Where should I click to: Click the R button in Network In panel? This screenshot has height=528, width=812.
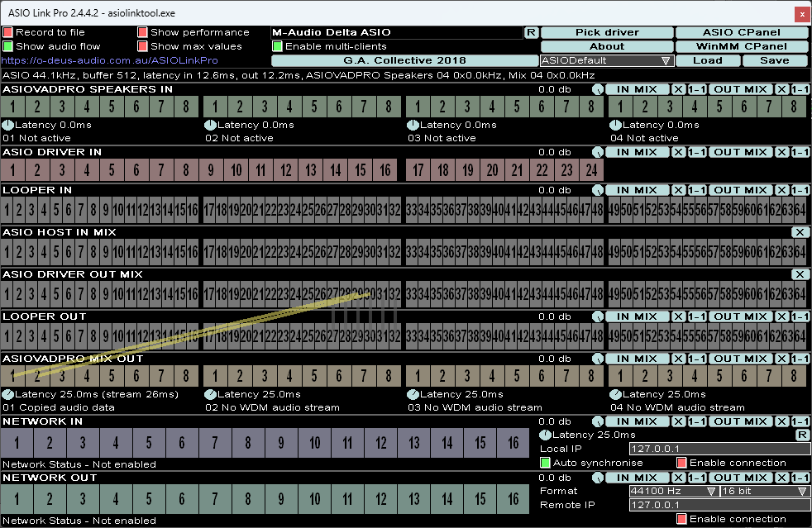pyautogui.click(x=802, y=435)
